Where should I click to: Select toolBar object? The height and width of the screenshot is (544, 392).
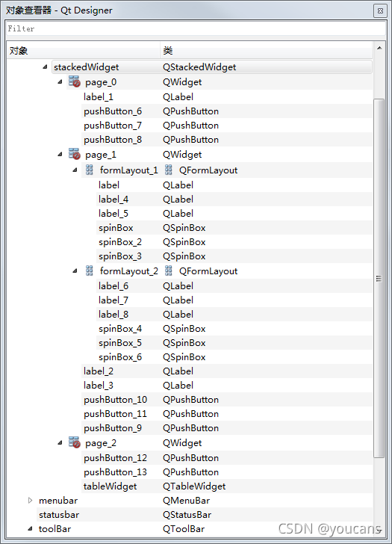[x=55, y=529]
